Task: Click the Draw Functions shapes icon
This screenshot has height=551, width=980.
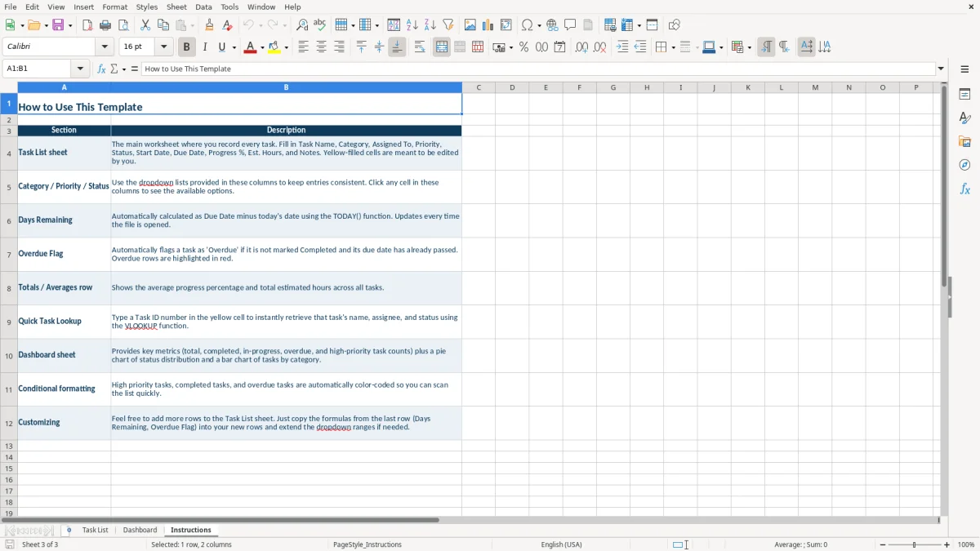Action: click(674, 25)
